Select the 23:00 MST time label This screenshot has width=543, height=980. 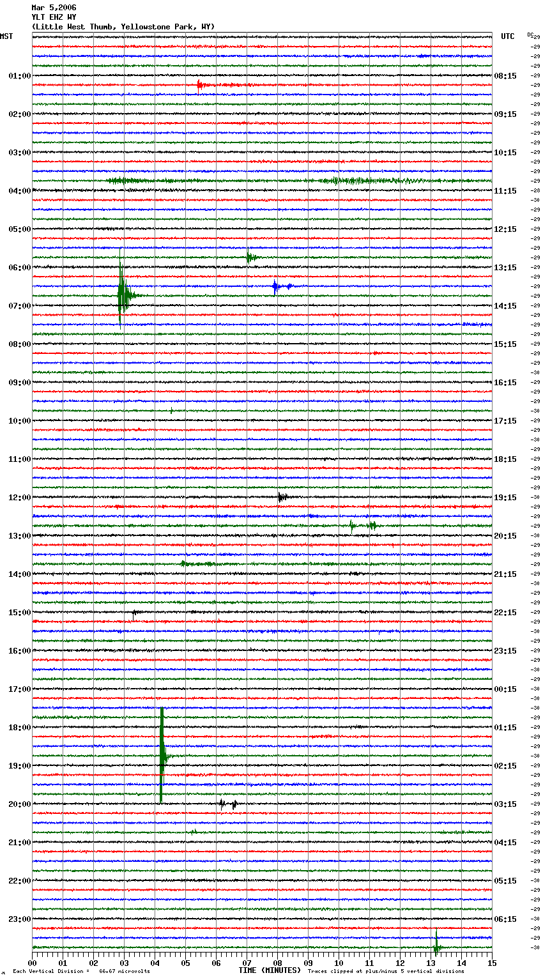20,919
